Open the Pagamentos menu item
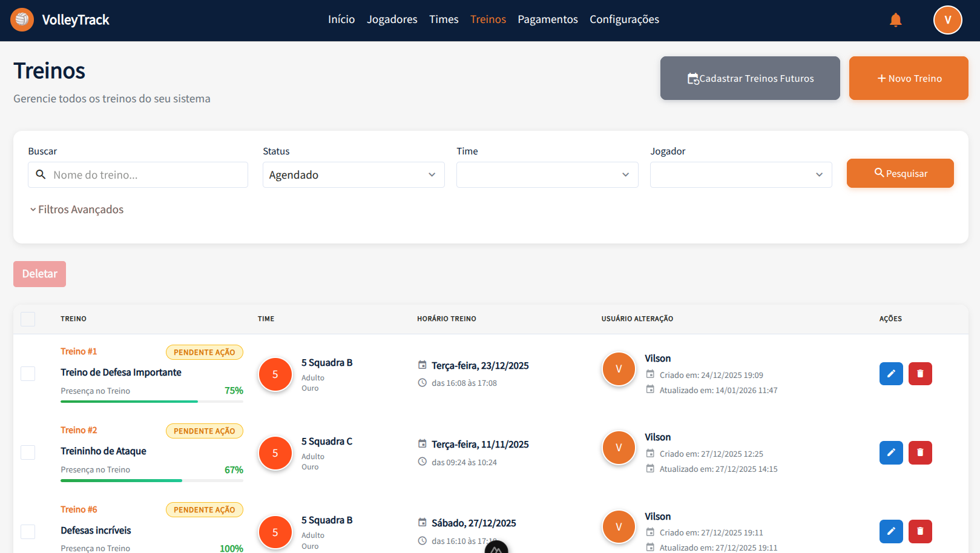 [x=547, y=19]
